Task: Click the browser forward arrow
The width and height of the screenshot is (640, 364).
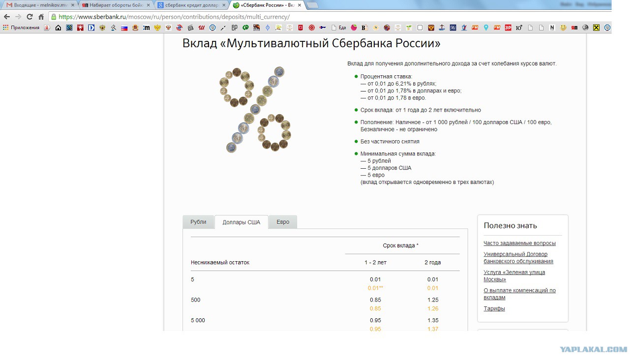Action: coord(18,16)
